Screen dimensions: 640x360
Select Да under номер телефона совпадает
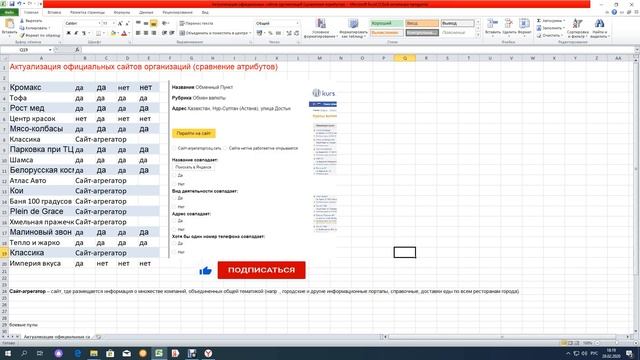coord(175,243)
